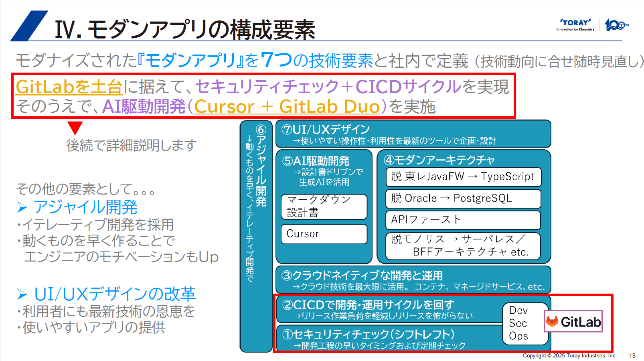The width and height of the screenshot is (644, 361).
Task: Click the arrow bullet before アジャイル開発
Action: pos(22,207)
